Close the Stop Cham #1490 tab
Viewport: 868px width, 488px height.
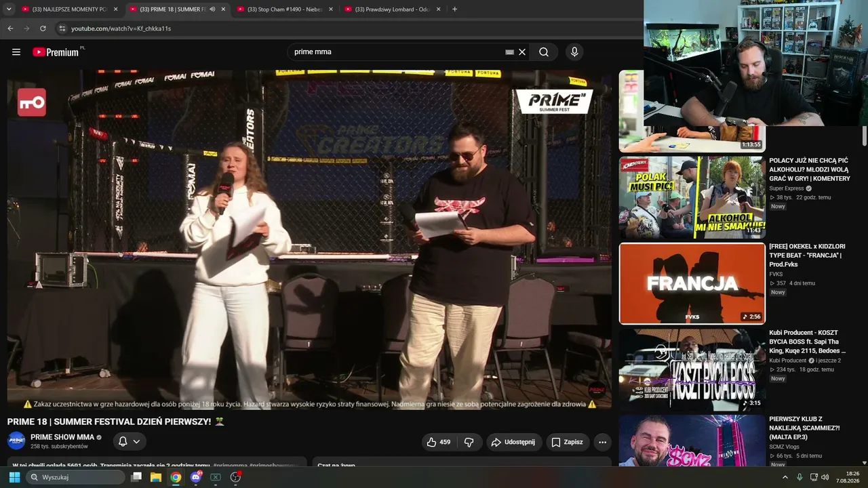tap(331, 9)
